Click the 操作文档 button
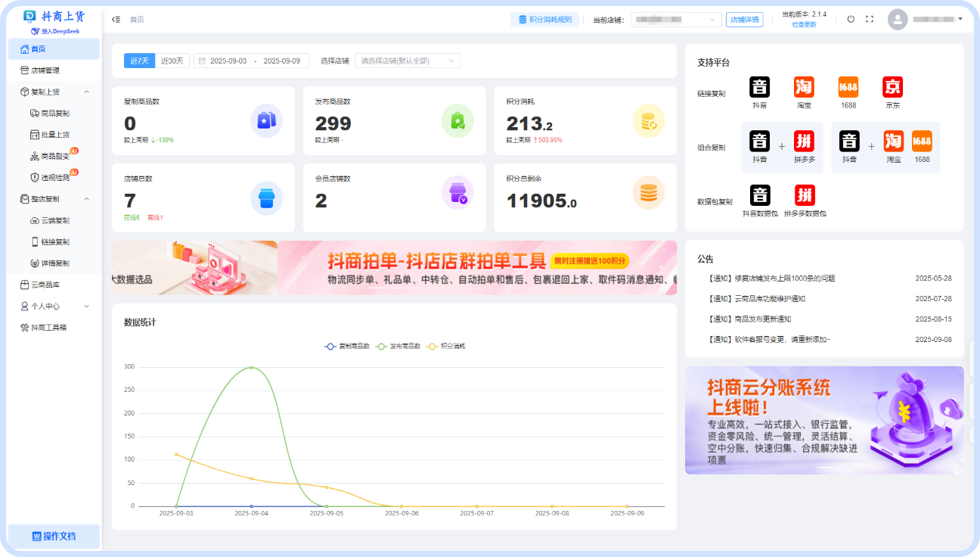 click(x=54, y=536)
